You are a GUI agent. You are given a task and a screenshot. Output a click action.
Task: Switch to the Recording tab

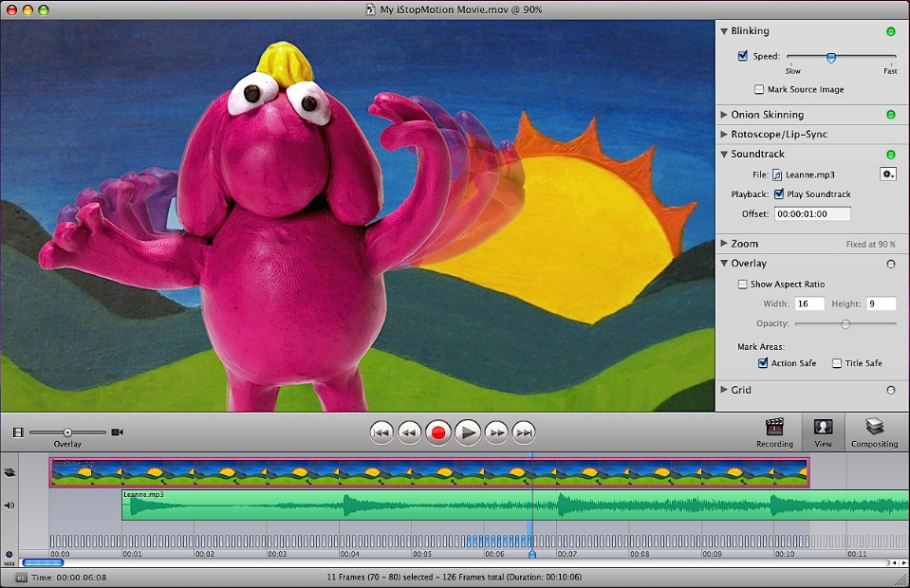pos(774,432)
